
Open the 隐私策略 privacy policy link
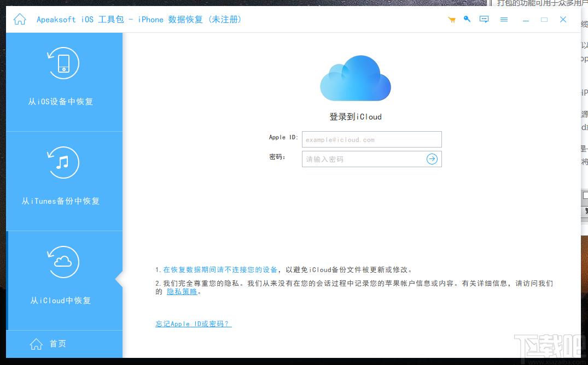coord(182,292)
